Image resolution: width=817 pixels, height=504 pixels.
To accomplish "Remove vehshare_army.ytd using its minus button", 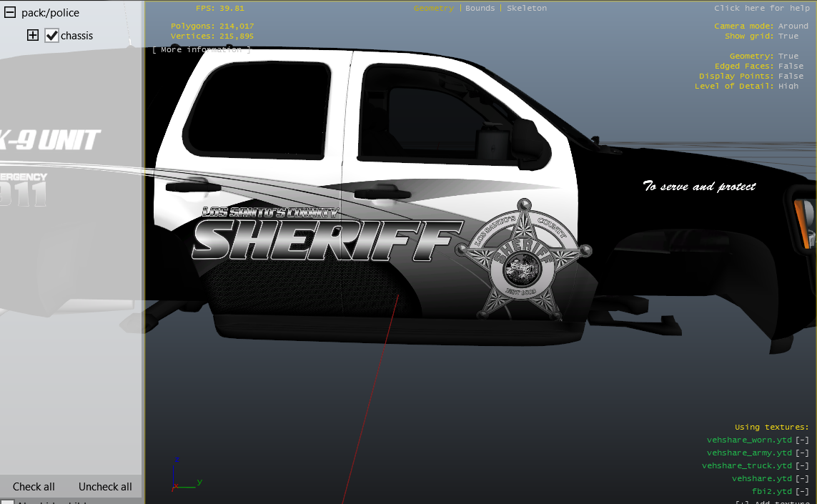I will click(x=802, y=453).
